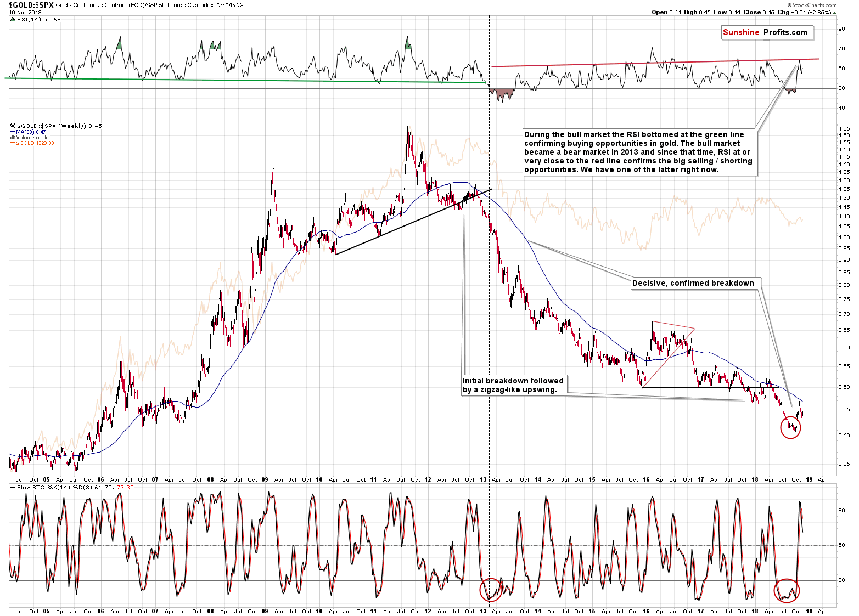Click the MA(60) 0.47 legend entry

point(31,132)
